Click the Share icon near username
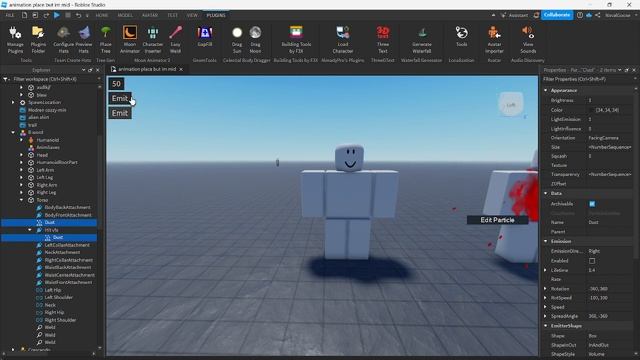The width and height of the screenshot is (640, 360). click(598, 15)
